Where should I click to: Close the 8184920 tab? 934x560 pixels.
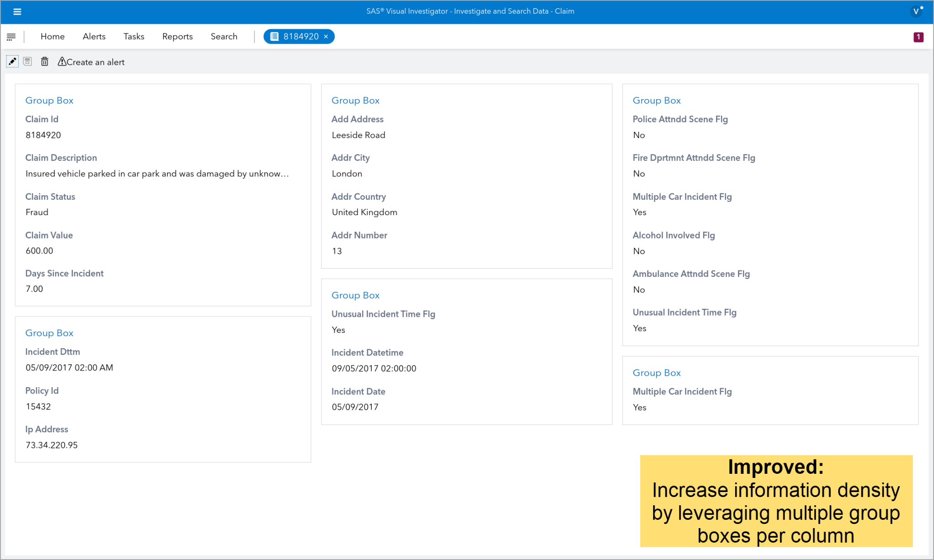pyautogui.click(x=326, y=36)
